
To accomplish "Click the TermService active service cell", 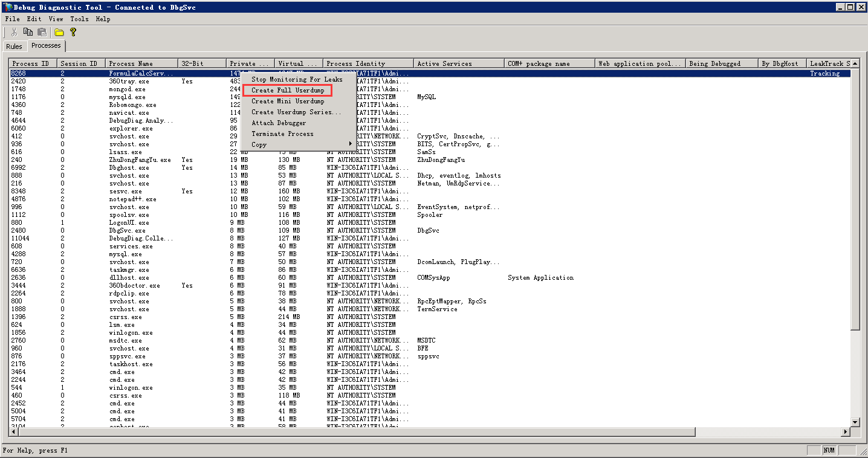I will [437, 309].
